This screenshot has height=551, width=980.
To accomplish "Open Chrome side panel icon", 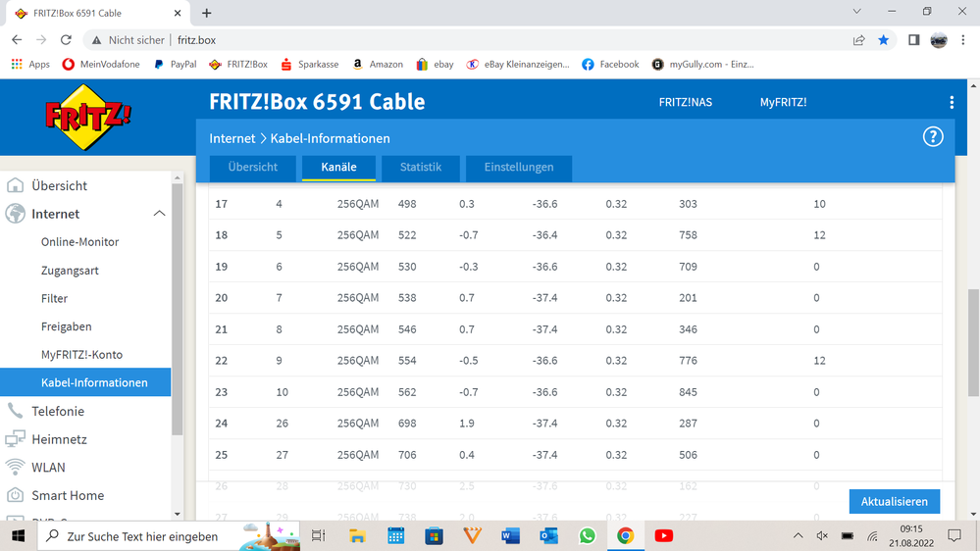I will (x=913, y=40).
